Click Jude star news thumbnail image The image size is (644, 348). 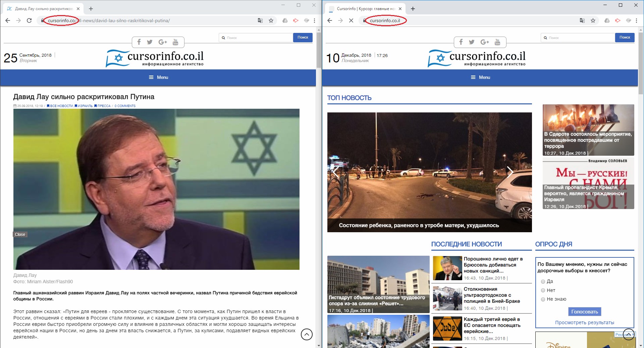[447, 329]
